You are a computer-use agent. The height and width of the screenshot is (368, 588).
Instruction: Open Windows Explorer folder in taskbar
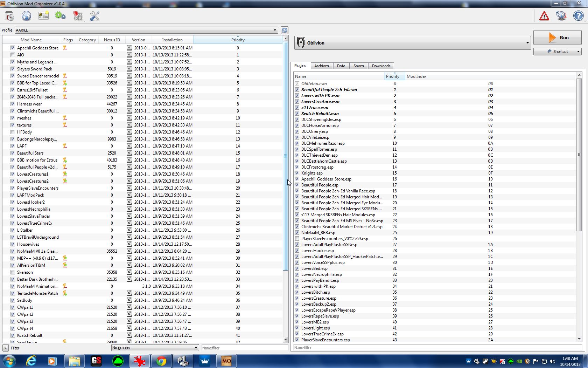pyautogui.click(x=74, y=361)
